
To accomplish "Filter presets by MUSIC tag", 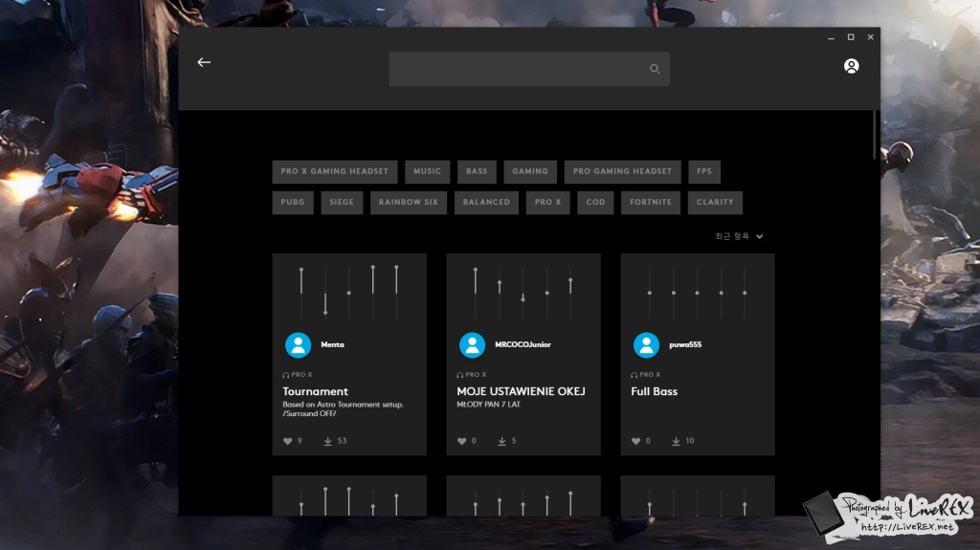I will tap(427, 171).
